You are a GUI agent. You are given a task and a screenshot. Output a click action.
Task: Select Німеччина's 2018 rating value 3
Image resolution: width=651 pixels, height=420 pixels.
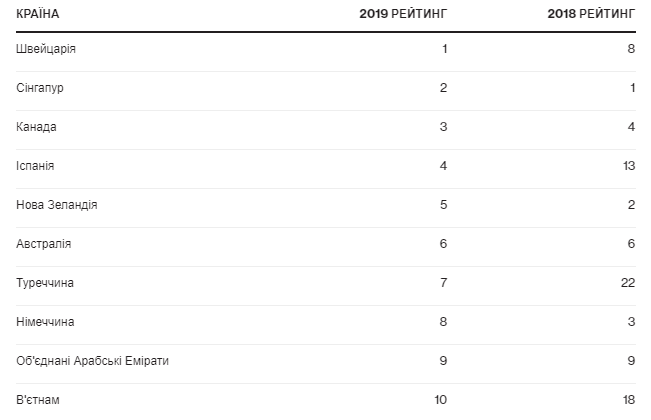(x=631, y=322)
